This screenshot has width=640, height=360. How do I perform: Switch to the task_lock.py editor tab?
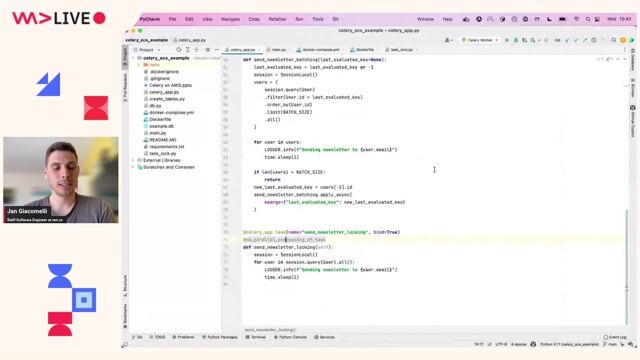pyautogui.click(x=401, y=50)
